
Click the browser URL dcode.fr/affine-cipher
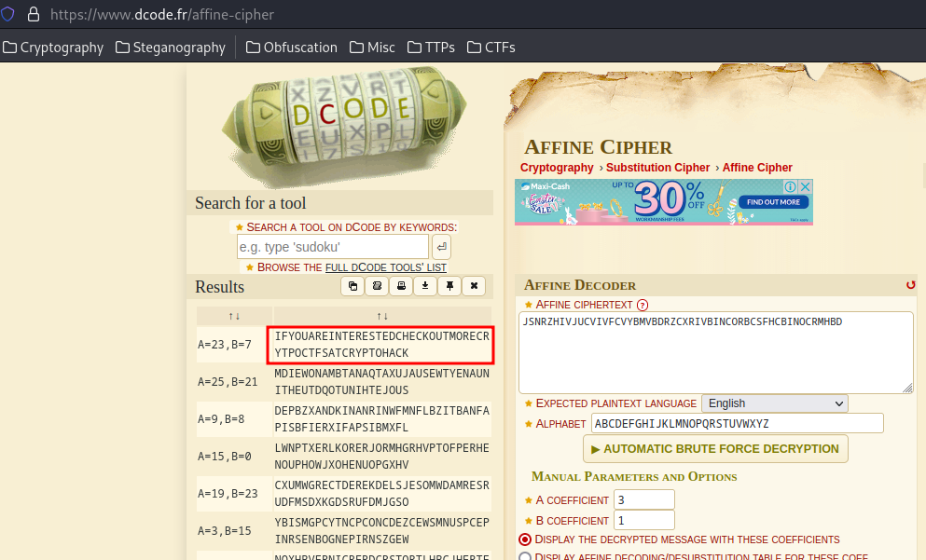click(162, 14)
